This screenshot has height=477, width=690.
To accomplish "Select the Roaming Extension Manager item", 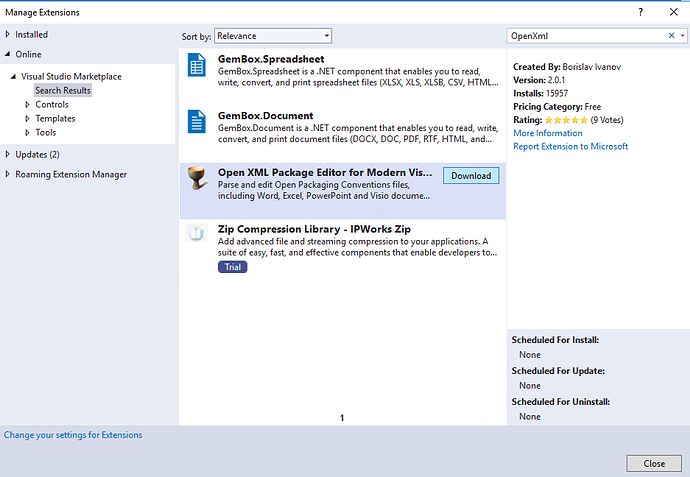I will click(x=71, y=174).
